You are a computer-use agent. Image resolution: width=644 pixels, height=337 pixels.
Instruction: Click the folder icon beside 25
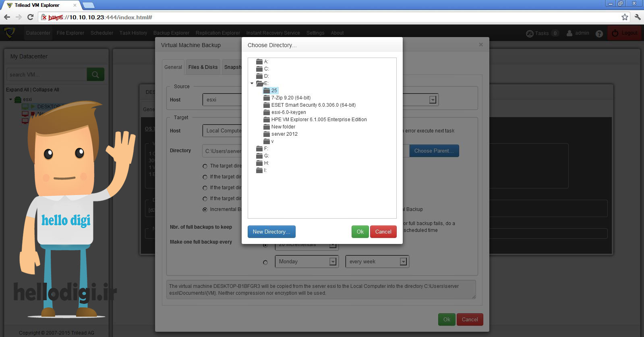coord(267,91)
